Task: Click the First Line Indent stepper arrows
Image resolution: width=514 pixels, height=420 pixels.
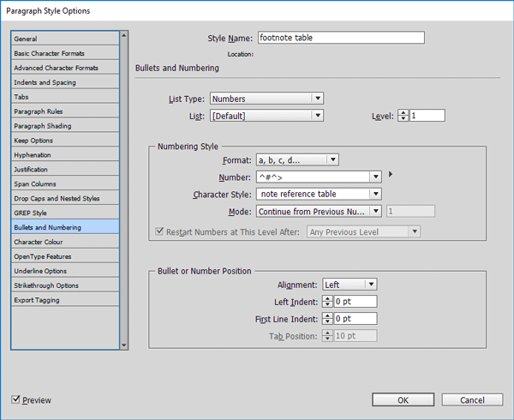Action: click(327, 318)
